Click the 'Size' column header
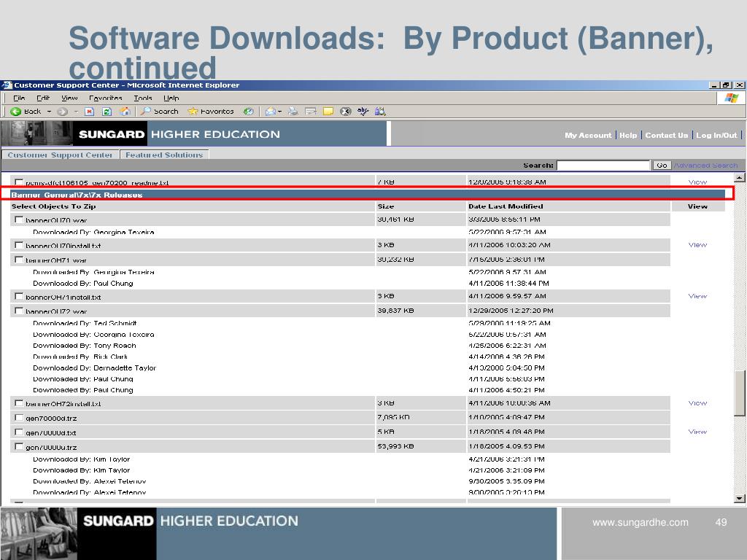747x560 pixels. point(386,206)
